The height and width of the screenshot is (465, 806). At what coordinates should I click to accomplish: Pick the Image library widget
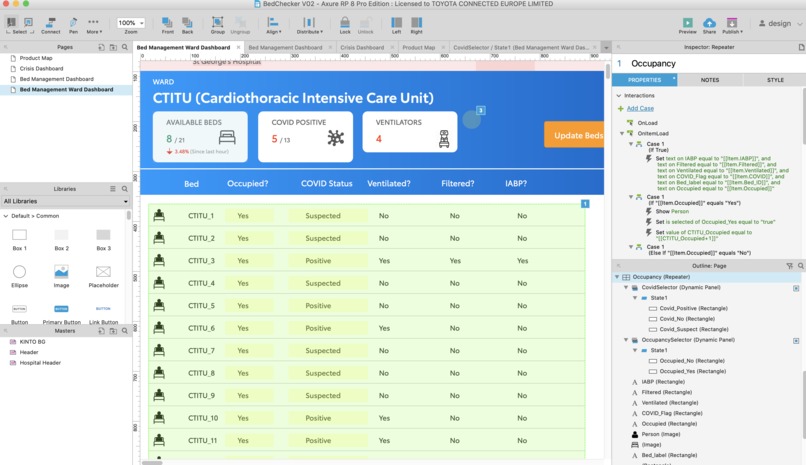click(x=61, y=276)
